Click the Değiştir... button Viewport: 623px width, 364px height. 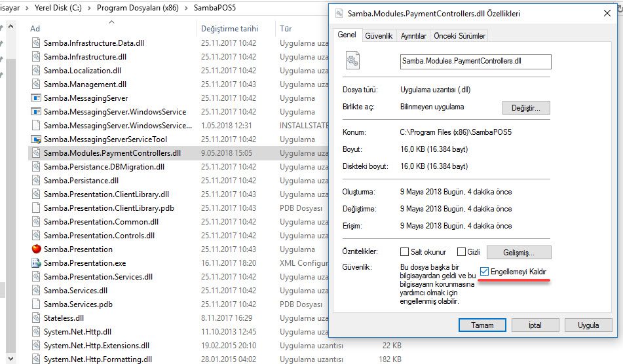pyautogui.click(x=525, y=107)
